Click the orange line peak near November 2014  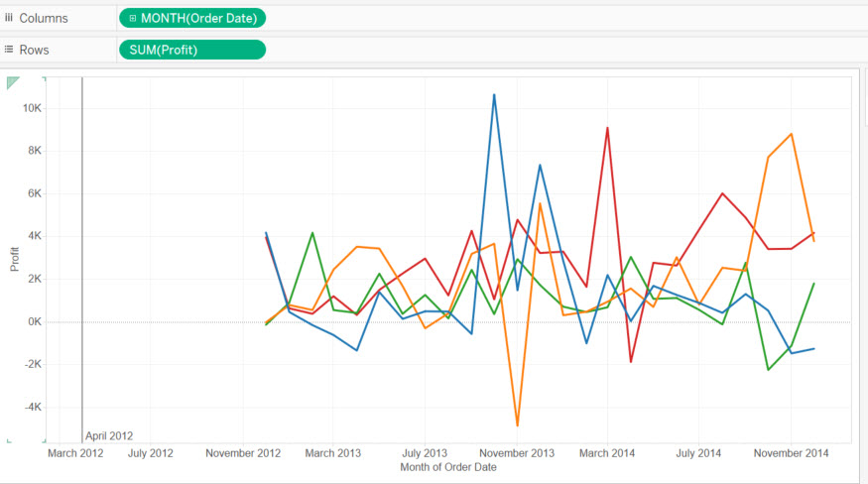[792, 134]
